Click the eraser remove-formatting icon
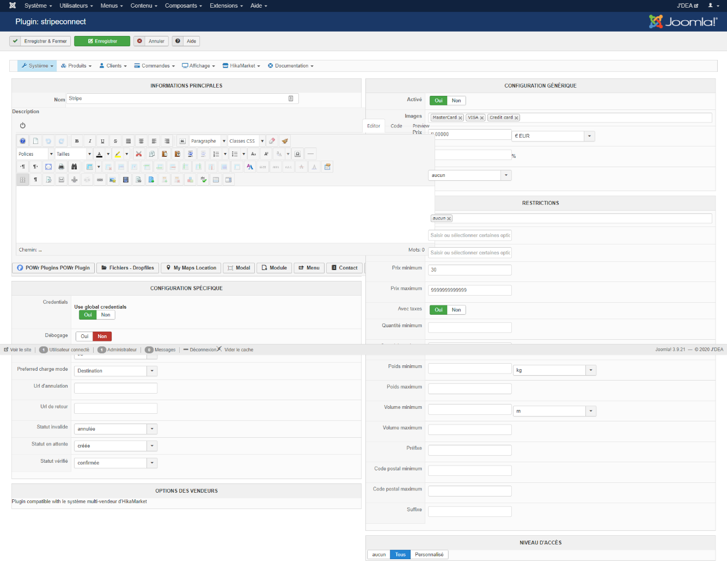The height and width of the screenshot is (588, 727). pos(272,141)
